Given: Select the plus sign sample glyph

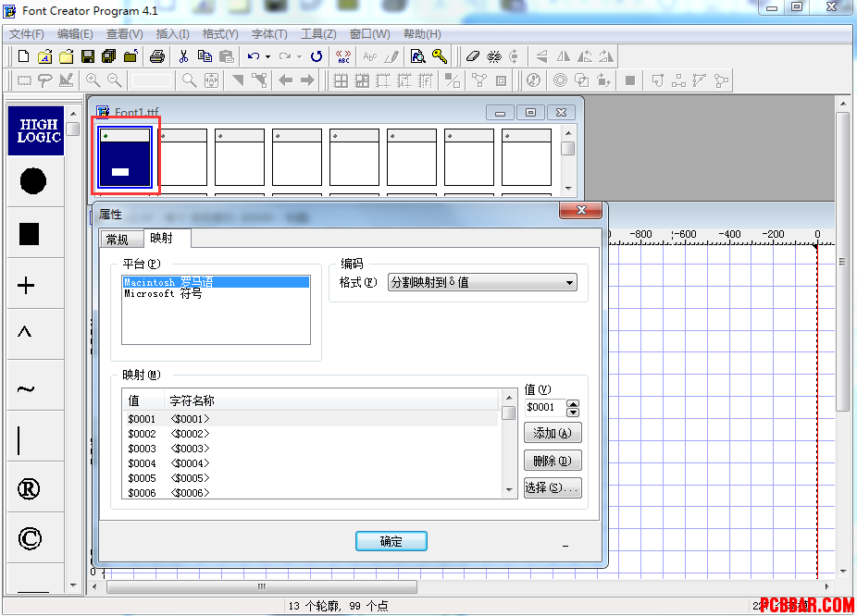Looking at the screenshot, I should [26, 285].
